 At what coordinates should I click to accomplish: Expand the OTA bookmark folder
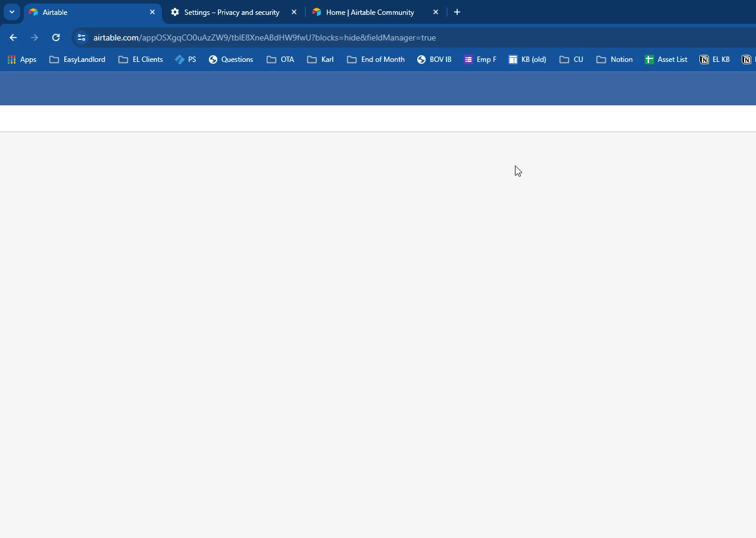coord(280,60)
